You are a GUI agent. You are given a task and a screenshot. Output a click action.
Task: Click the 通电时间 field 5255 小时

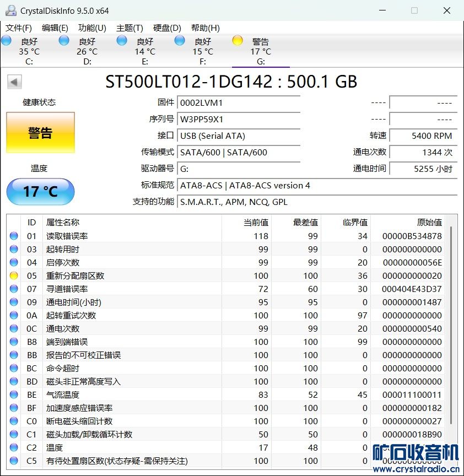423,169
